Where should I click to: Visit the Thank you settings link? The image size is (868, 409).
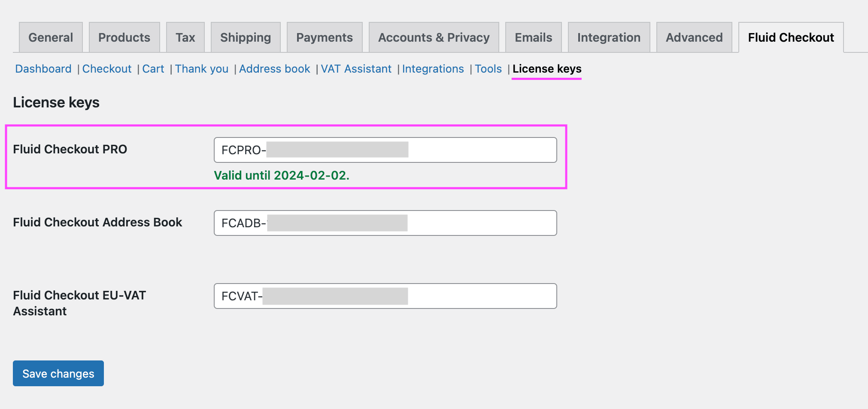202,69
